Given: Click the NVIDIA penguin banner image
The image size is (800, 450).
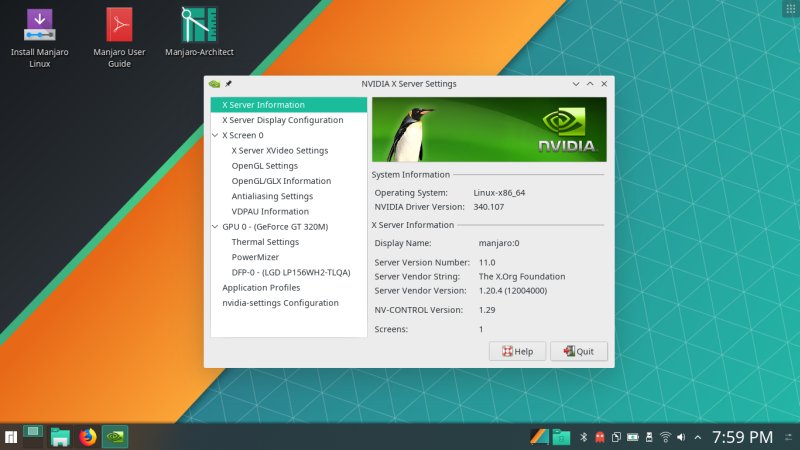Looking at the screenshot, I should point(489,130).
